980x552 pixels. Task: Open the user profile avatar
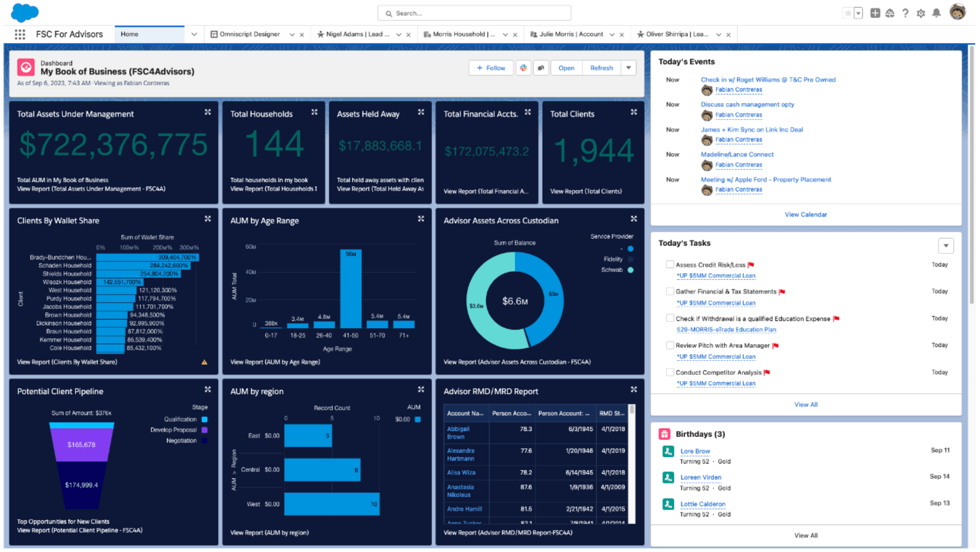pyautogui.click(x=957, y=12)
